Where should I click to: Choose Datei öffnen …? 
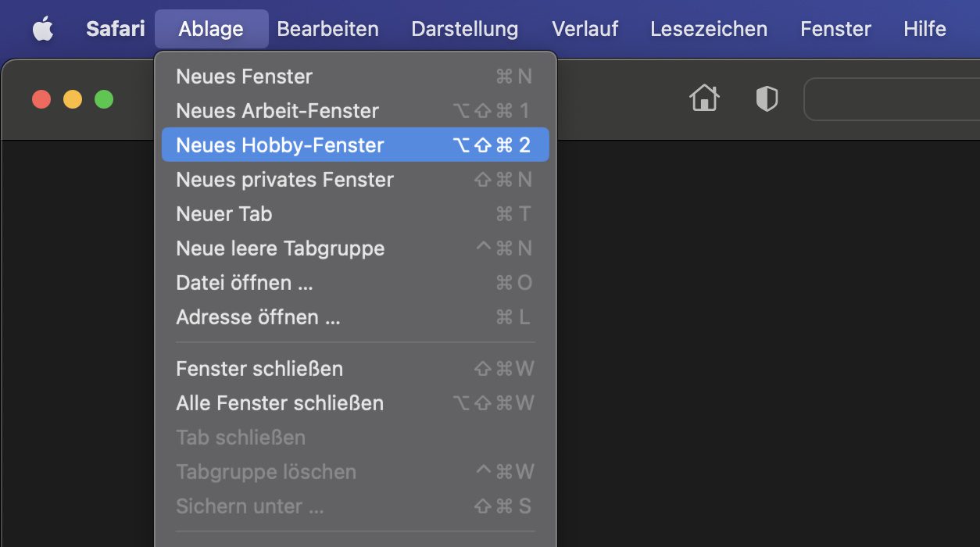pos(356,283)
